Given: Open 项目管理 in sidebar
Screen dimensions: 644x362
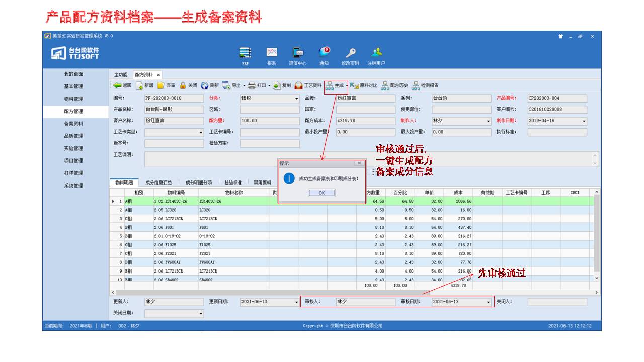Looking at the screenshot, I should pyautogui.click(x=73, y=161).
